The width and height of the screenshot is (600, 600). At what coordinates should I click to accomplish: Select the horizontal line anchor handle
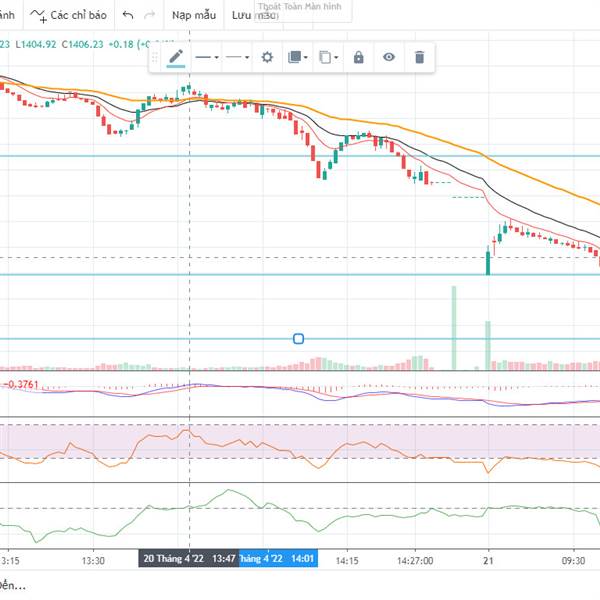pos(298,339)
